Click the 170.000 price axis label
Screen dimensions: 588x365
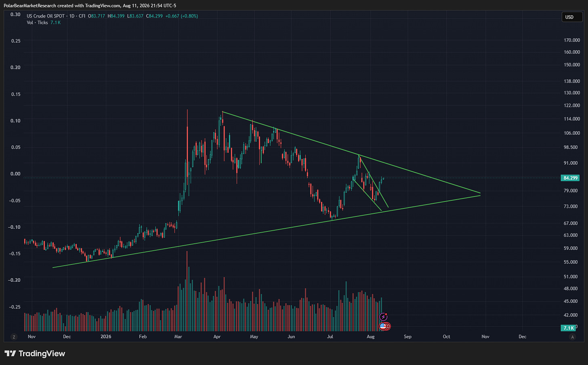(572, 40)
